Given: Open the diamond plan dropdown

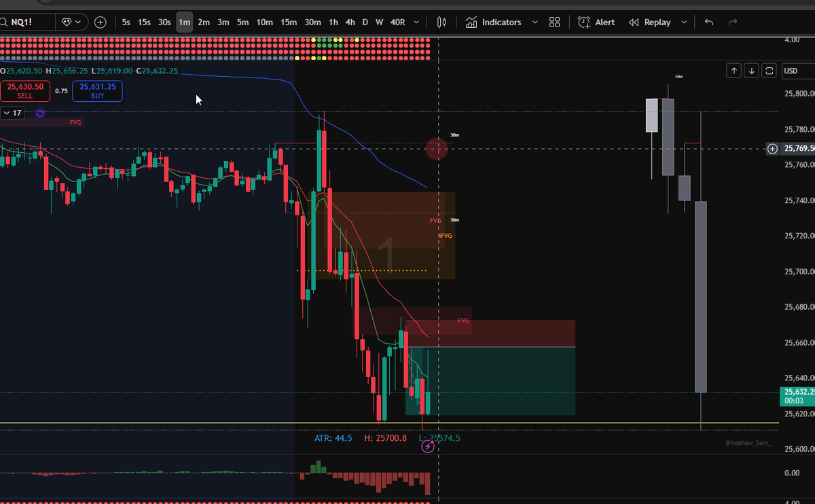Looking at the screenshot, I should (x=71, y=22).
